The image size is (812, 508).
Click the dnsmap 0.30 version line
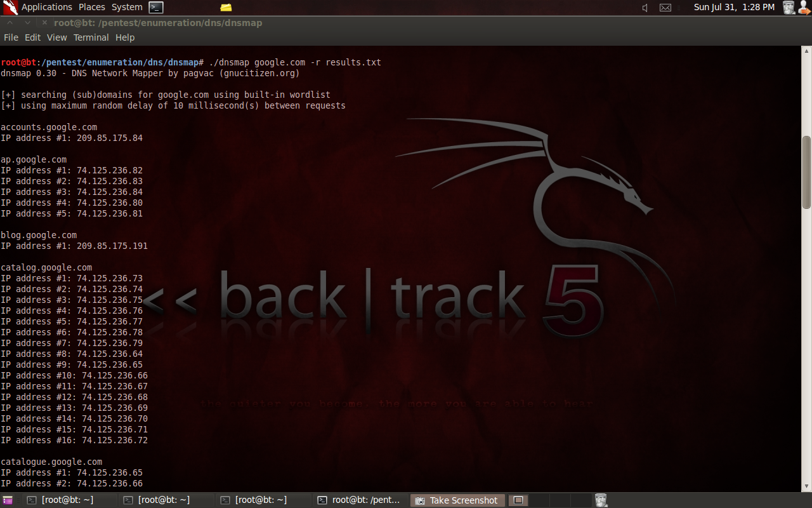click(150, 73)
